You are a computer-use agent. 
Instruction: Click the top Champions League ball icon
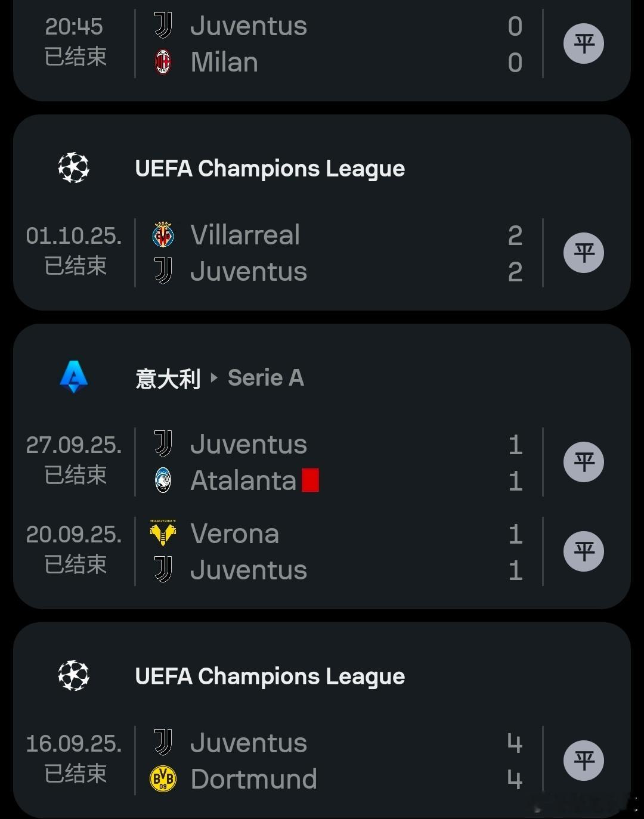74,168
